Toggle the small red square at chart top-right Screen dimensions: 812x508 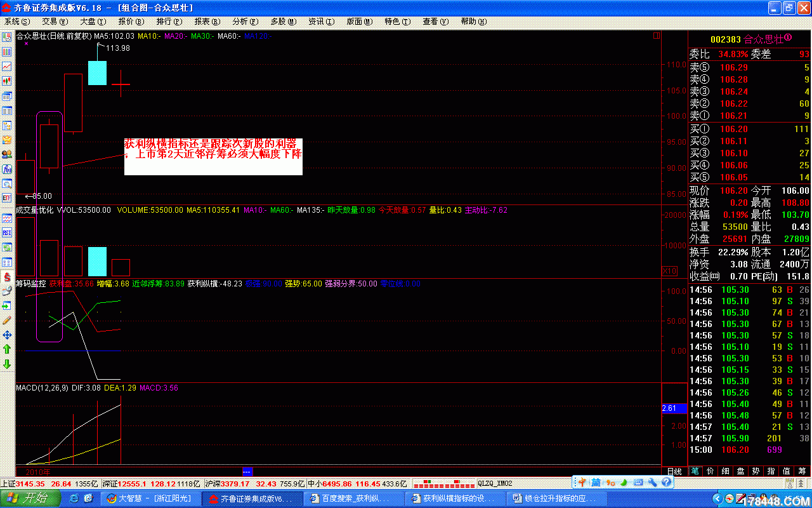(656, 36)
